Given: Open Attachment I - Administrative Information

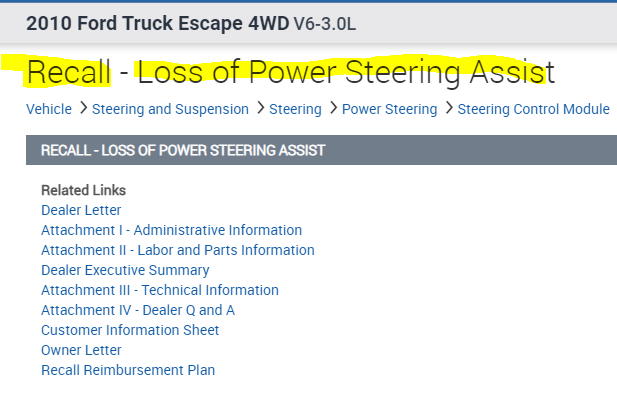Looking at the screenshot, I should [171, 230].
